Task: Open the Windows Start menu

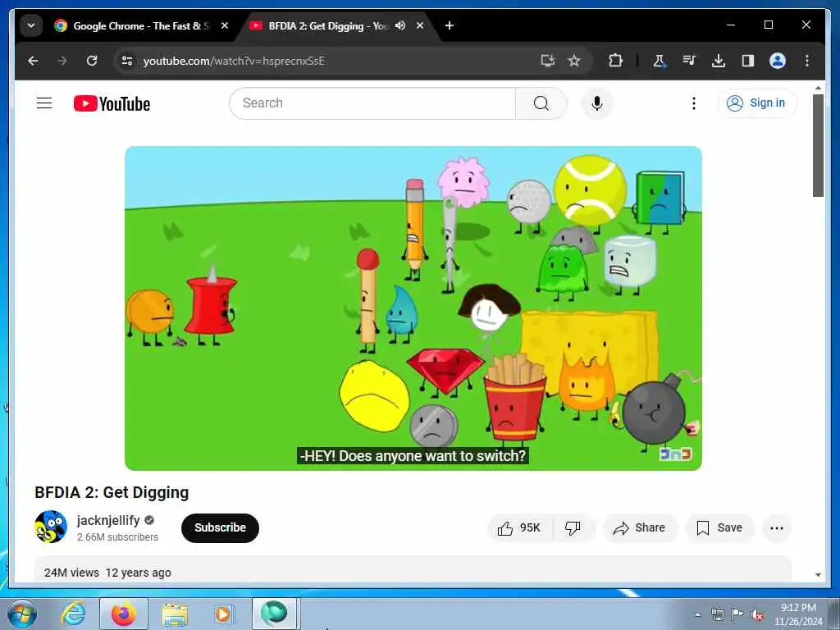Action: pyautogui.click(x=21, y=614)
